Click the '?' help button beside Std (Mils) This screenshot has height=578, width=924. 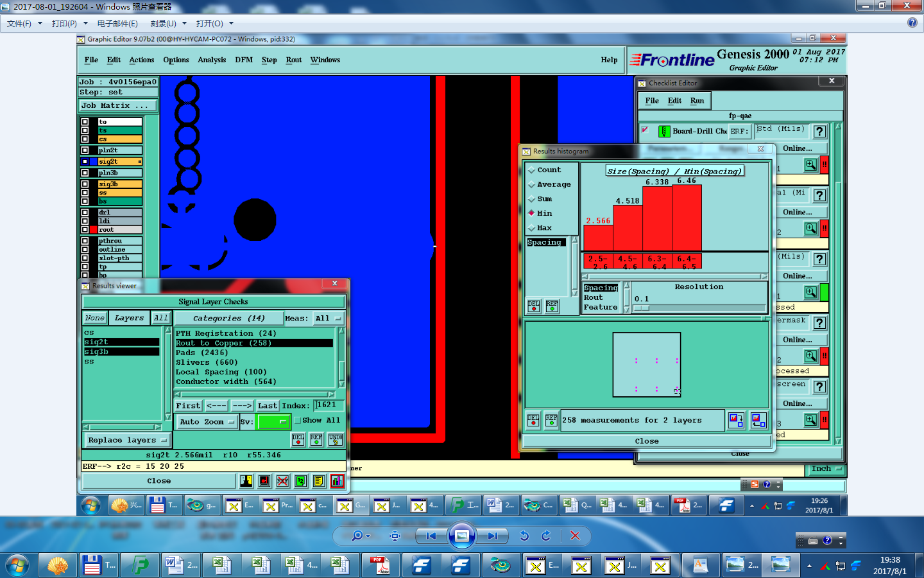819,132
